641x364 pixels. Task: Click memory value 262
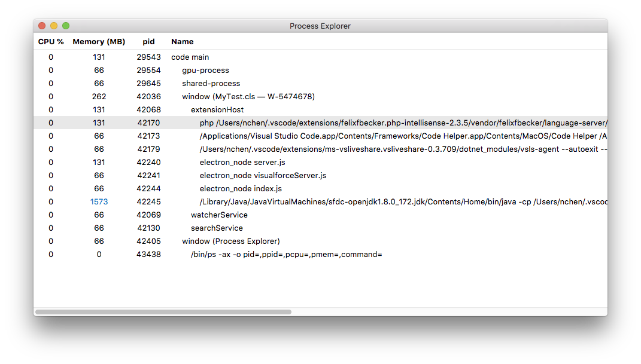click(99, 97)
